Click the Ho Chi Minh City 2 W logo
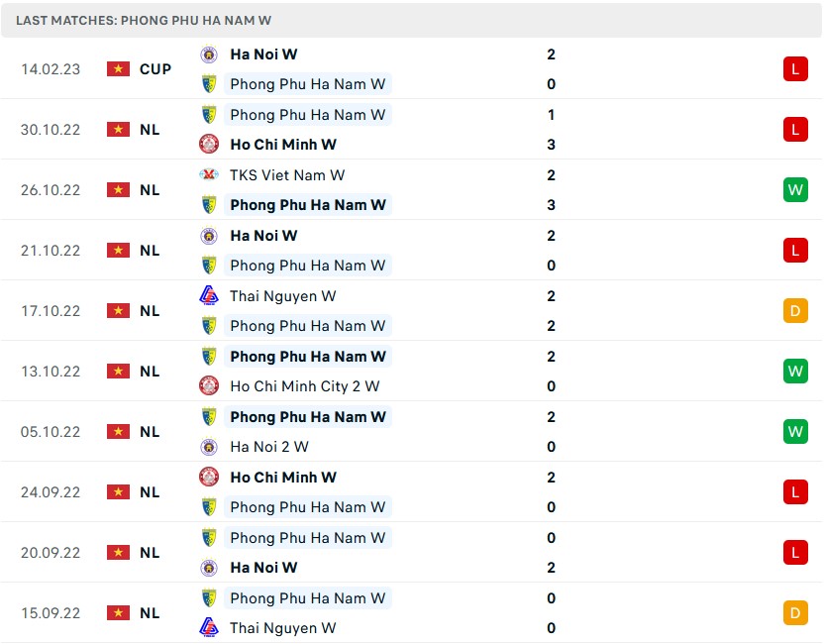This screenshot has height=644, width=824. 209,386
